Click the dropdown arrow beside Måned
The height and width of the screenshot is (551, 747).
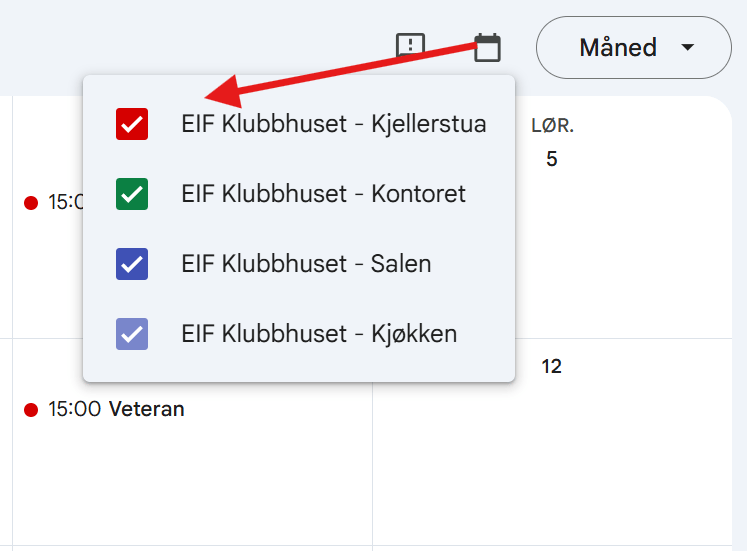click(687, 48)
